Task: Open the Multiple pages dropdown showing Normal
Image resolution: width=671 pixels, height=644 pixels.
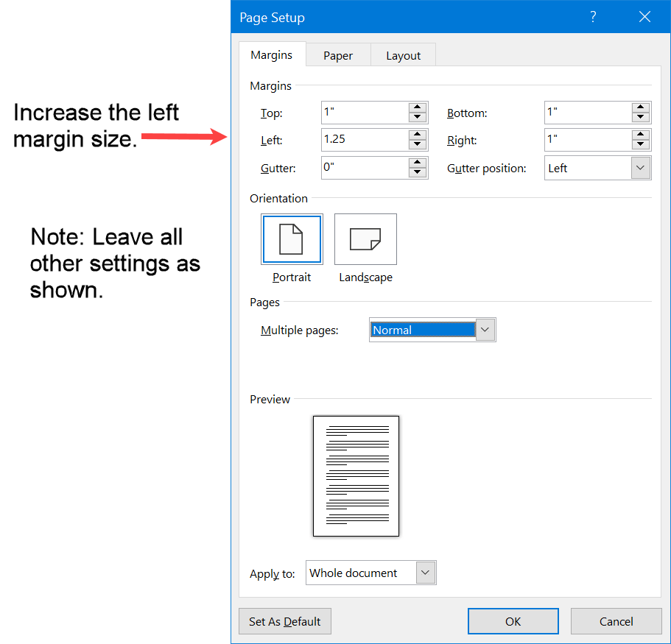Action: pos(485,330)
